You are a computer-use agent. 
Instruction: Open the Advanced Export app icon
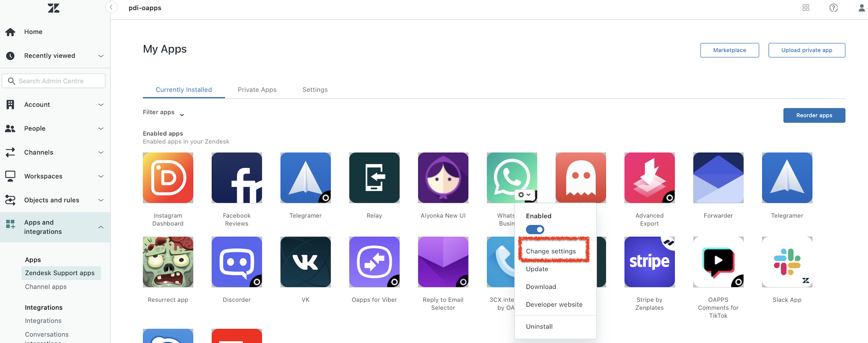coord(649,178)
